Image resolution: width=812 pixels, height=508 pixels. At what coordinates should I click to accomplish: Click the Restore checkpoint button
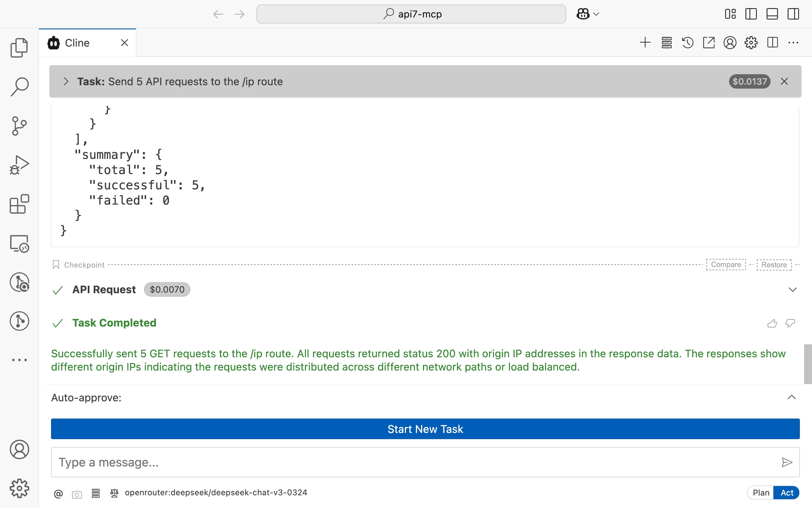coord(774,264)
